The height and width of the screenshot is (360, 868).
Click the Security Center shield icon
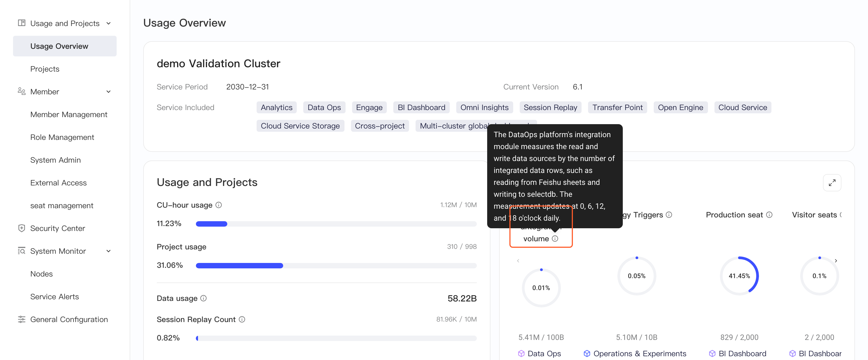22,228
